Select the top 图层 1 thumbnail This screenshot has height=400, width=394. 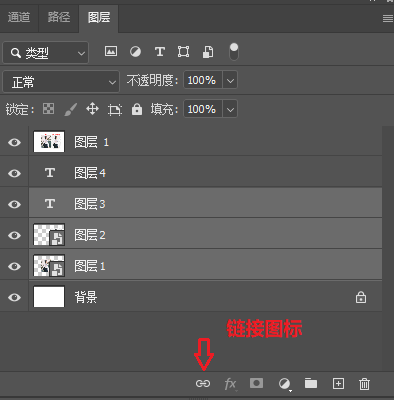tap(49, 142)
